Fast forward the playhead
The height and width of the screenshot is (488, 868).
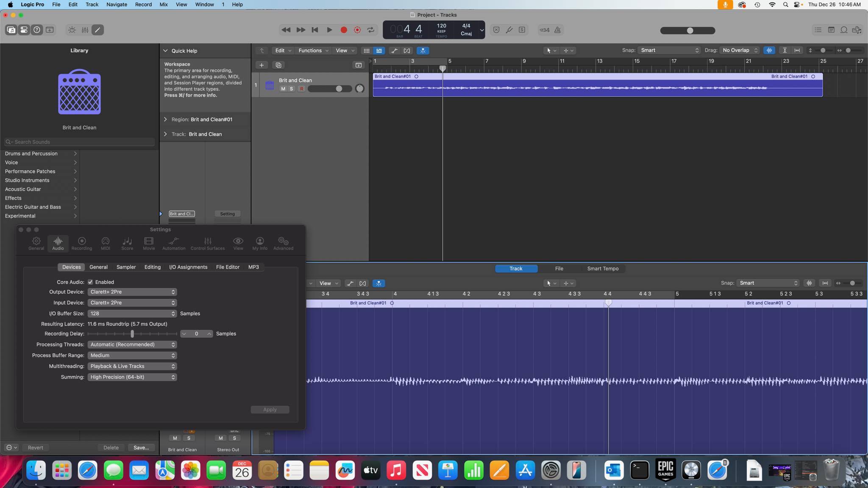click(300, 30)
